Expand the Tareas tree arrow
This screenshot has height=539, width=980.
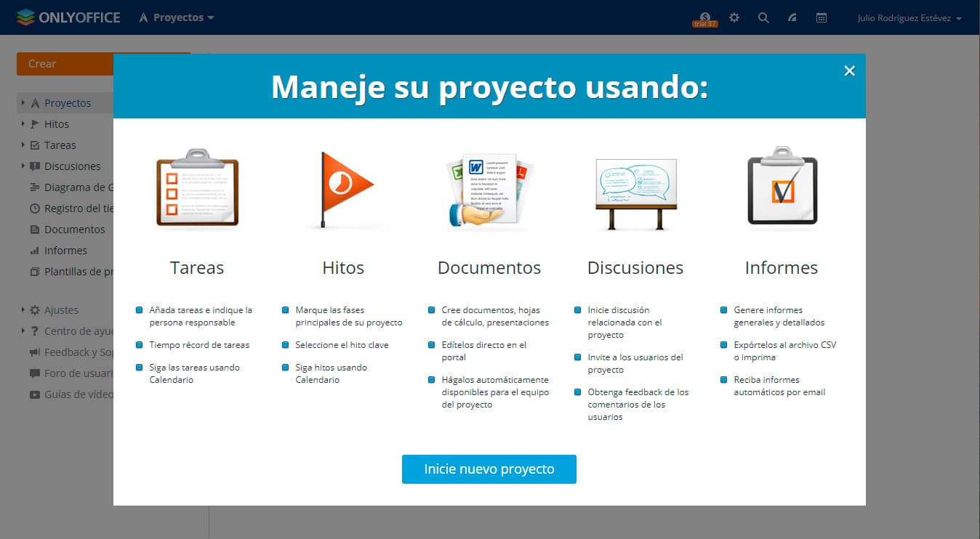[23, 145]
